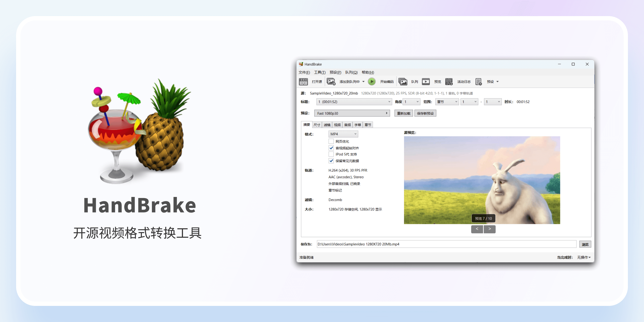The image size is (644, 322).
Task: Click the Activity Log (活动日志) label
Action: [x=464, y=82]
